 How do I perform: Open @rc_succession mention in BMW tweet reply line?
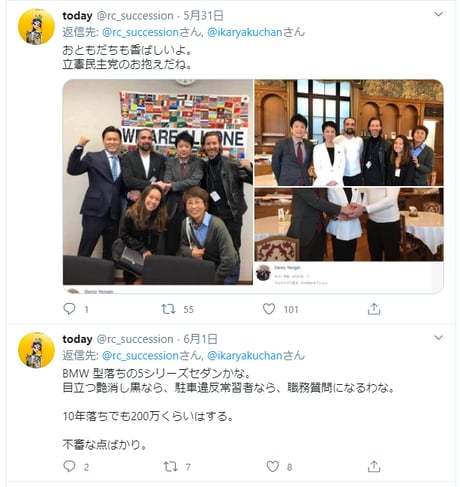click(140, 356)
